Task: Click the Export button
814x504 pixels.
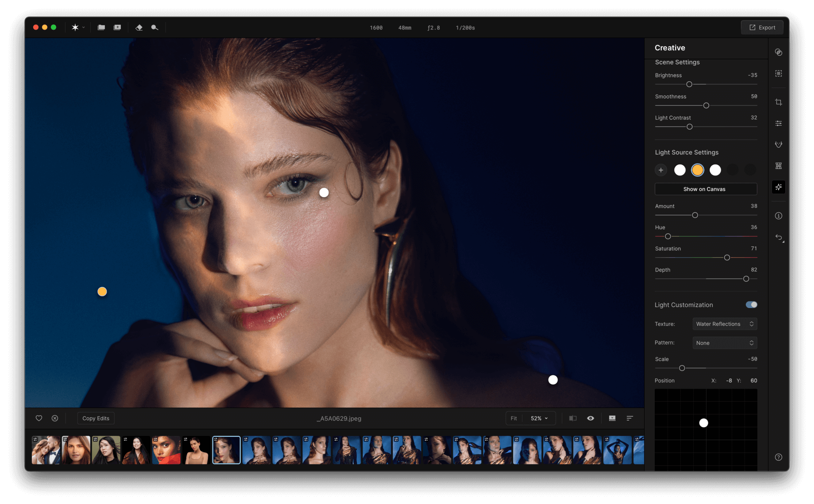Action: tap(762, 27)
